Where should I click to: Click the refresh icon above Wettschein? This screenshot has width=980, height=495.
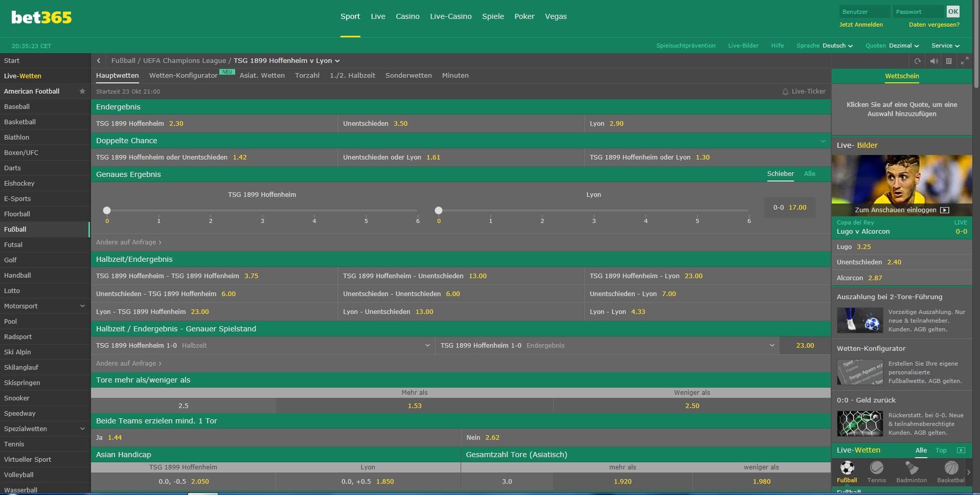[918, 61]
